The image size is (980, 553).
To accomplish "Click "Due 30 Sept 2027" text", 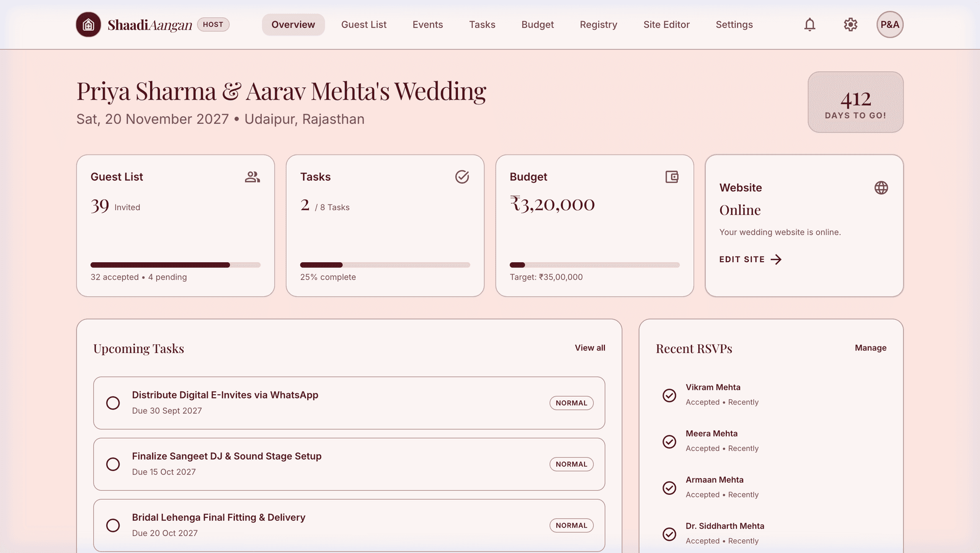I will 167,411.
